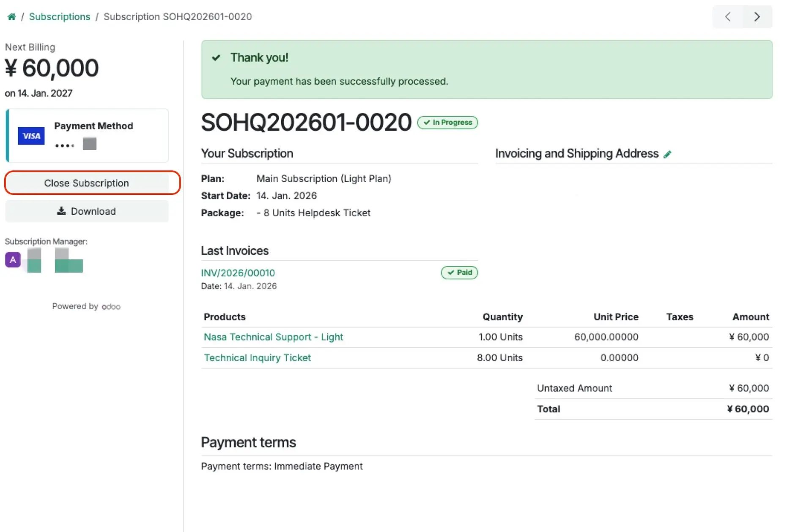The image size is (812, 532).
Task: Click checkmark icon in Thank you banner
Action: pos(216,57)
